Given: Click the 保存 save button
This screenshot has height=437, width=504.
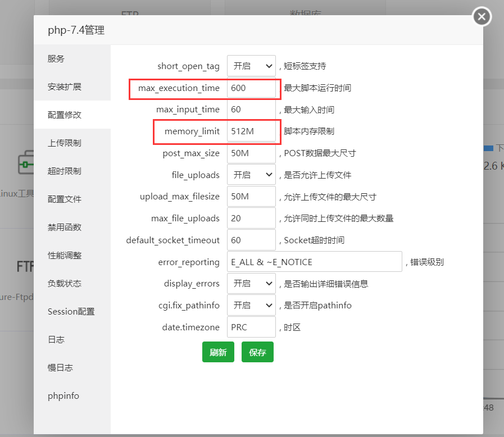Looking at the screenshot, I should (257, 352).
